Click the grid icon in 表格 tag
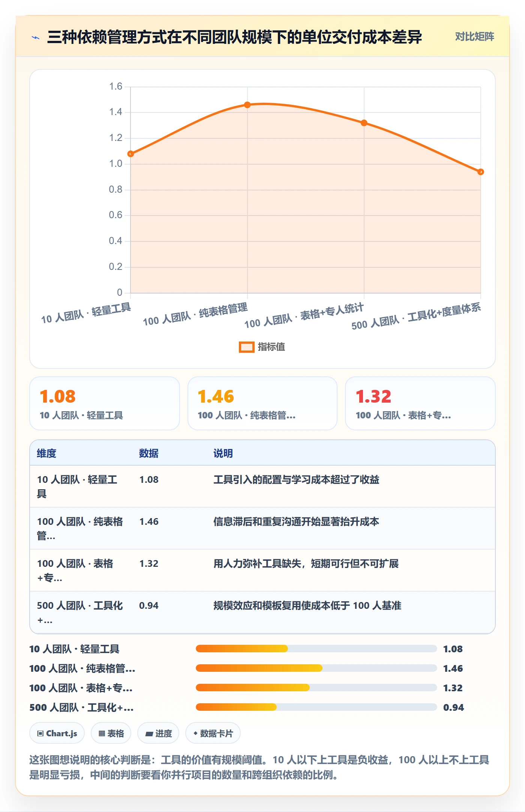Image resolution: width=525 pixels, height=812 pixels. (102, 734)
